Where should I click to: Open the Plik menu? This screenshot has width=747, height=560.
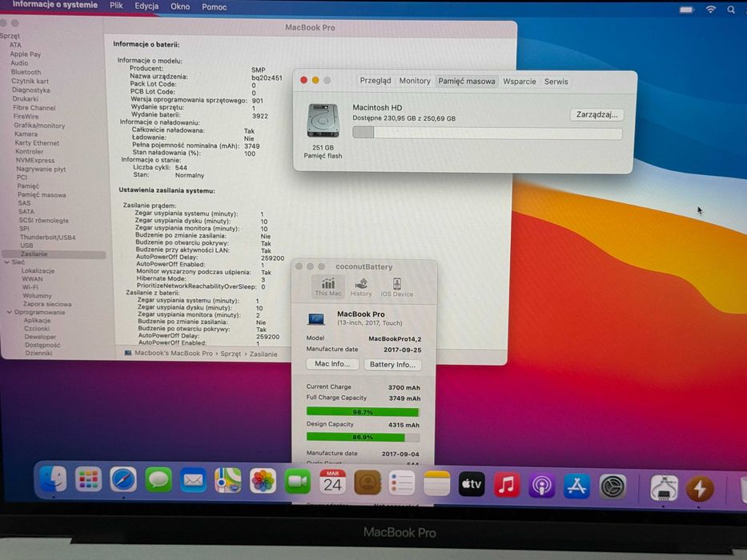click(116, 6)
